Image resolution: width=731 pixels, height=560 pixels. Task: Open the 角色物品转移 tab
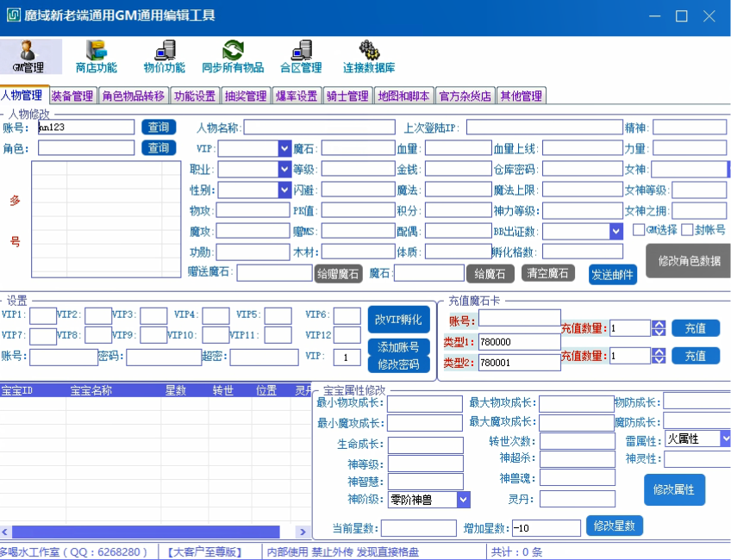134,96
